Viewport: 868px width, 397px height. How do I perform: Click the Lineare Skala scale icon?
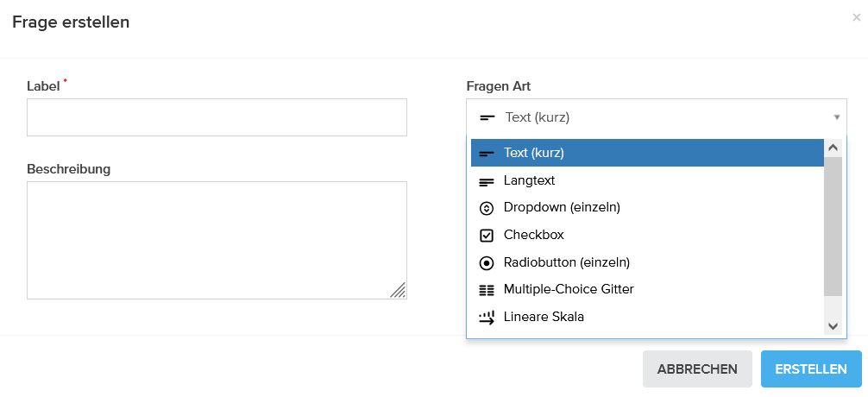487,317
